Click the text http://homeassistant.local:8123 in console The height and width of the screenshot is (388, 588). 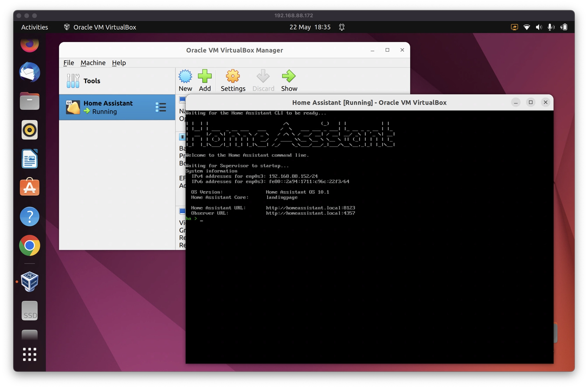pos(310,208)
